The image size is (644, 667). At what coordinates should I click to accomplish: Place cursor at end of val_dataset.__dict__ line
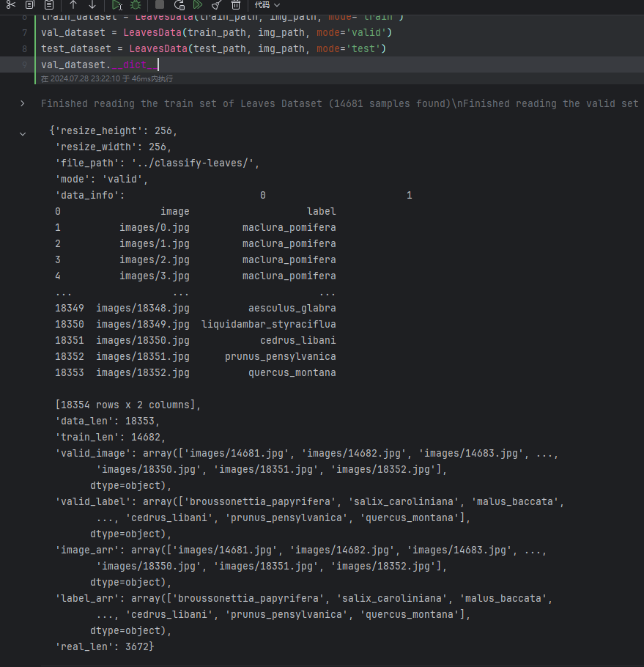tap(157, 65)
